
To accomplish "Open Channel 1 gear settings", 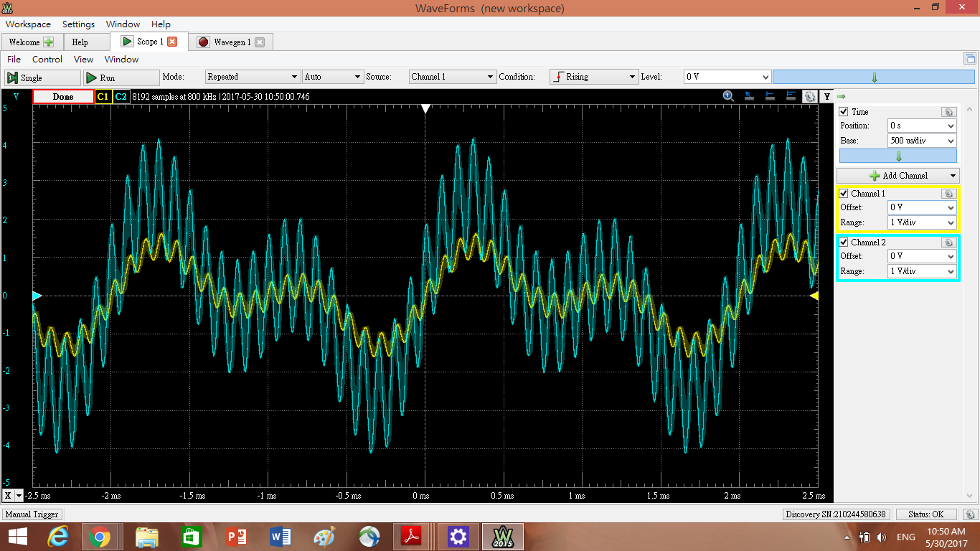I will point(948,193).
